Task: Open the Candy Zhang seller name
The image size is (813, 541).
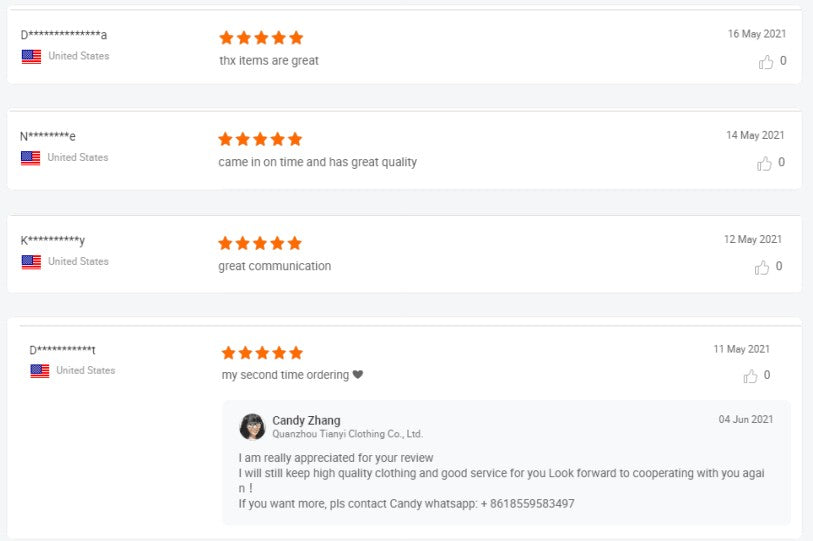Action: tap(306, 420)
